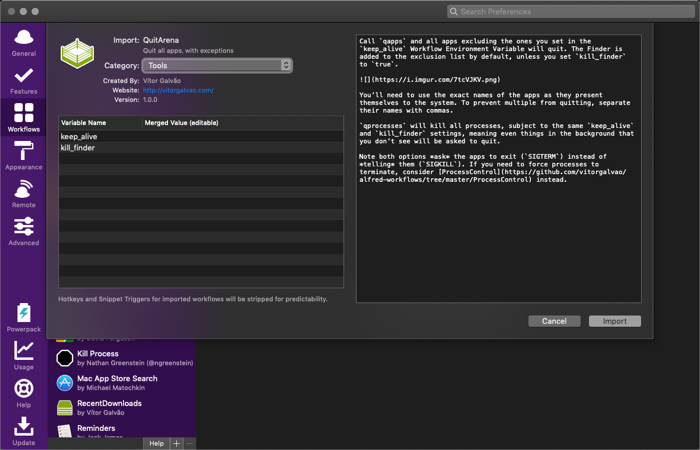Click the QuitArena import name
Screen dimensions: 700x450
161,40
